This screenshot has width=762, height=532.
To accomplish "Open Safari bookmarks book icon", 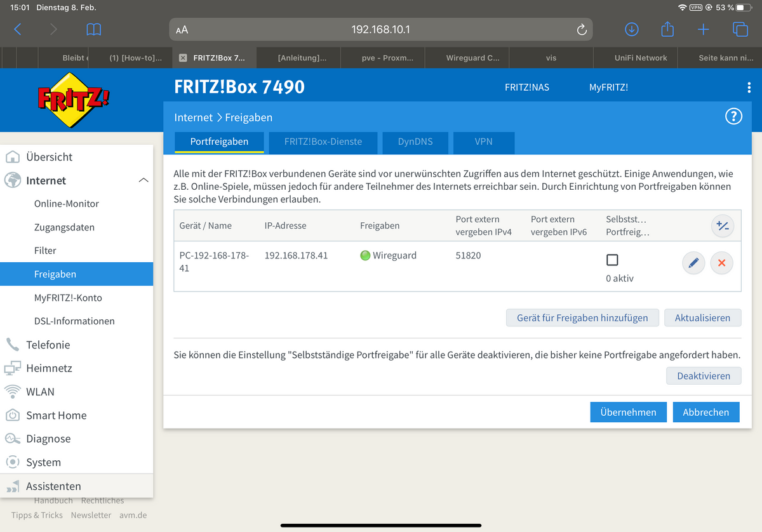I will (x=93, y=29).
